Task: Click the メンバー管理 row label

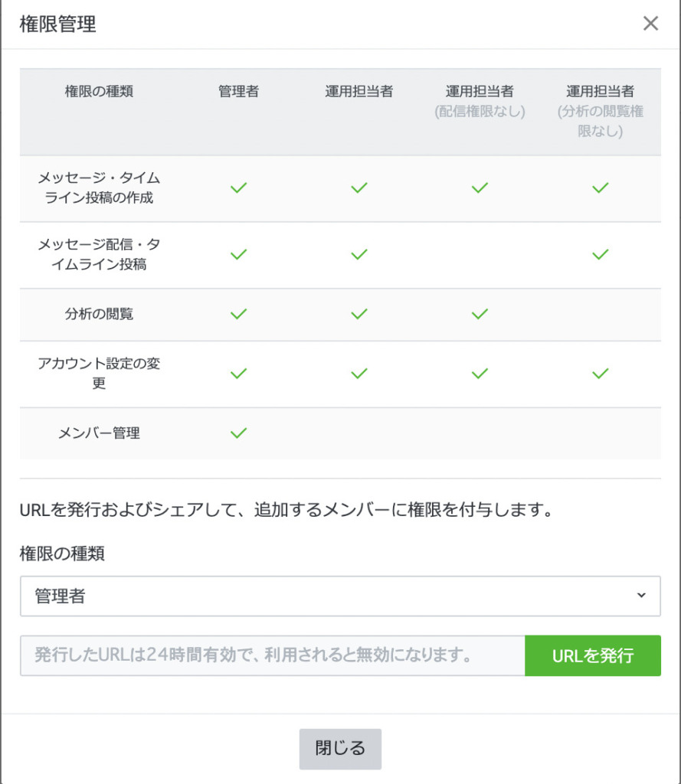Action: click(100, 433)
